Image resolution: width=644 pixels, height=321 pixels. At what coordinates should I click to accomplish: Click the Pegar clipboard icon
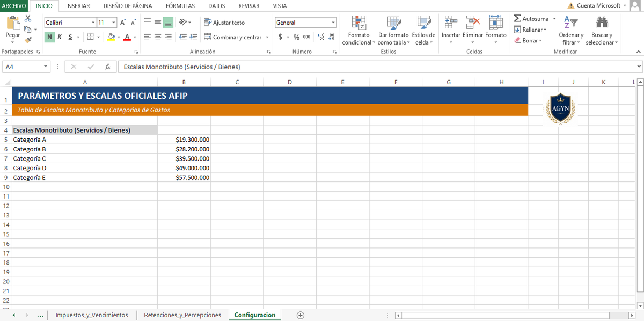[x=12, y=24]
